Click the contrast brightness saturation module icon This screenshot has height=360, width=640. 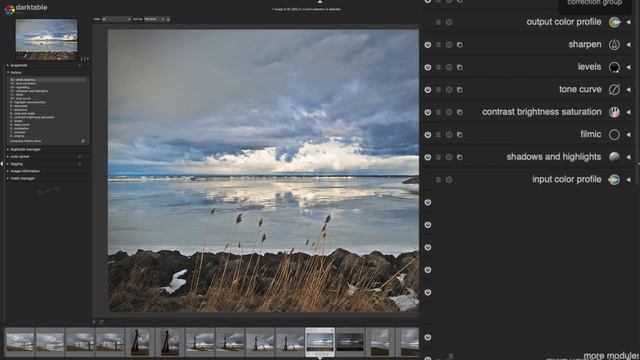614,112
